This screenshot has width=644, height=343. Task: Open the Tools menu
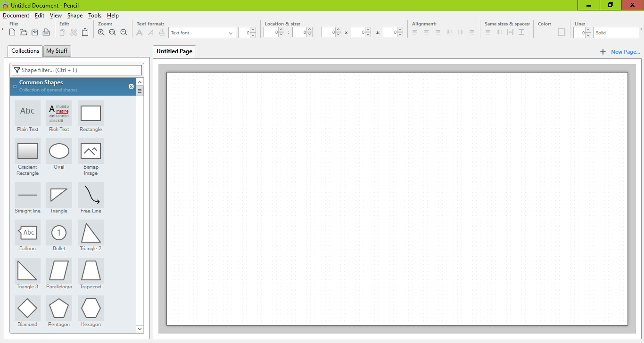tap(94, 15)
